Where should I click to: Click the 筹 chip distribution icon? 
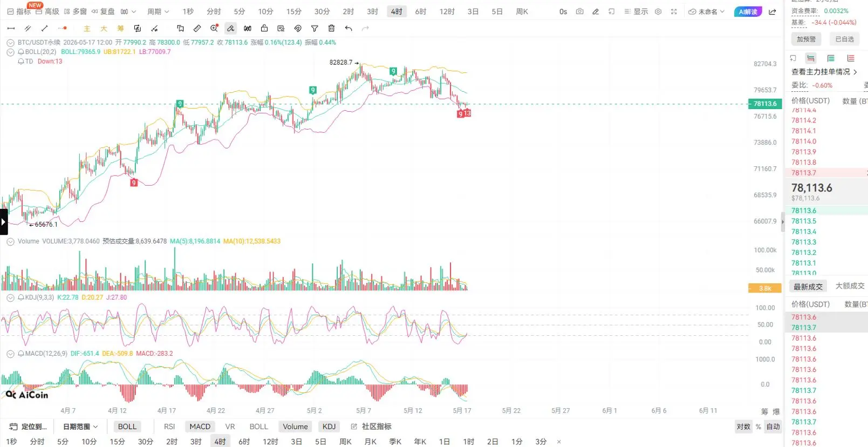point(120,29)
